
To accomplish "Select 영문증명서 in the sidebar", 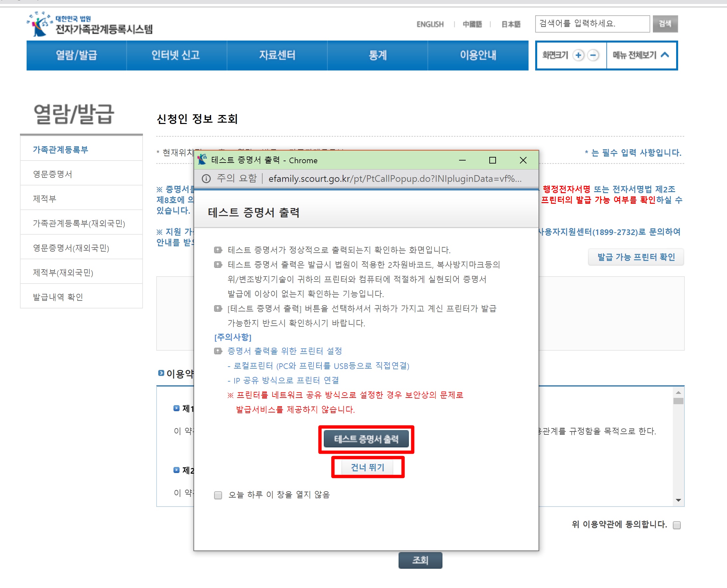I will 53,174.
